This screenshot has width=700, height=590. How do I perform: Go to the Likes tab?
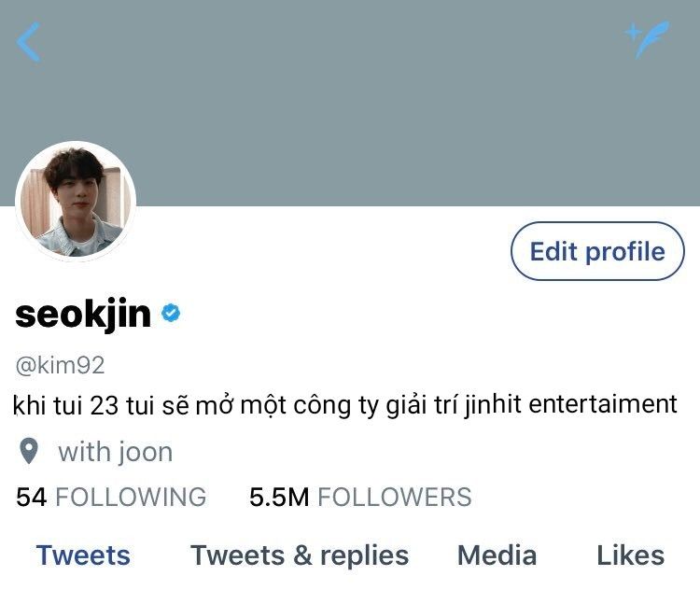tap(630, 555)
